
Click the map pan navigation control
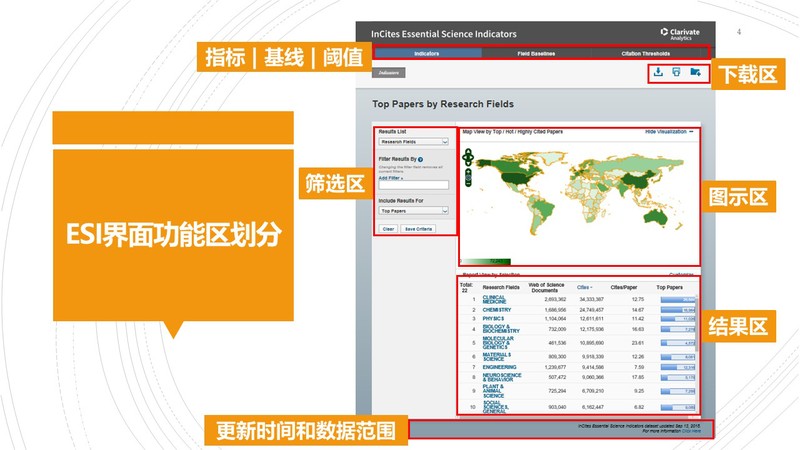[467, 155]
